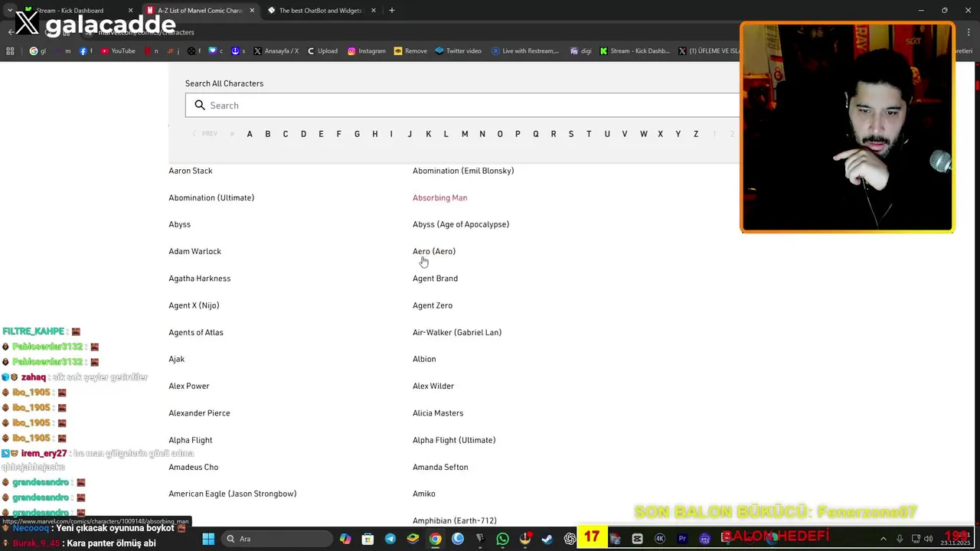Viewport: 980px width, 551px height.
Task: Close the Stream - Kick Dashboard tab
Action: pyautogui.click(x=130, y=11)
